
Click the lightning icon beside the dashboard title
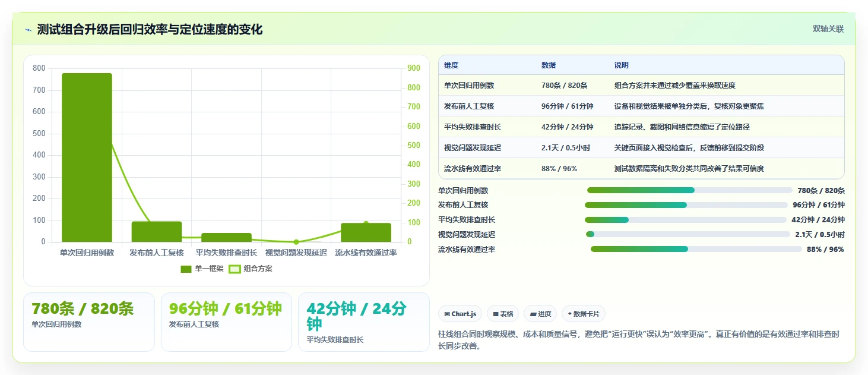coord(28,30)
